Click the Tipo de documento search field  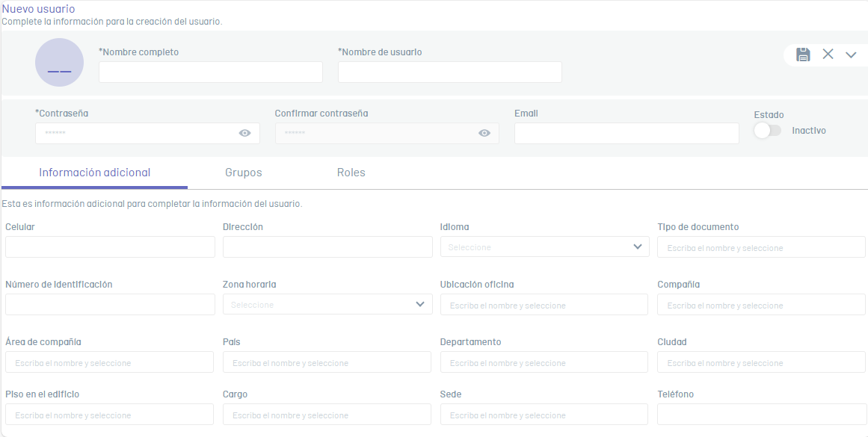tap(760, 247)
